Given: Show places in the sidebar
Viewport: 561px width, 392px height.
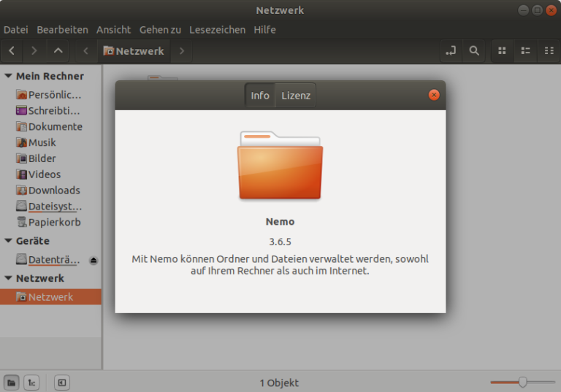Looking at the screenshot, I should point(12,383).
